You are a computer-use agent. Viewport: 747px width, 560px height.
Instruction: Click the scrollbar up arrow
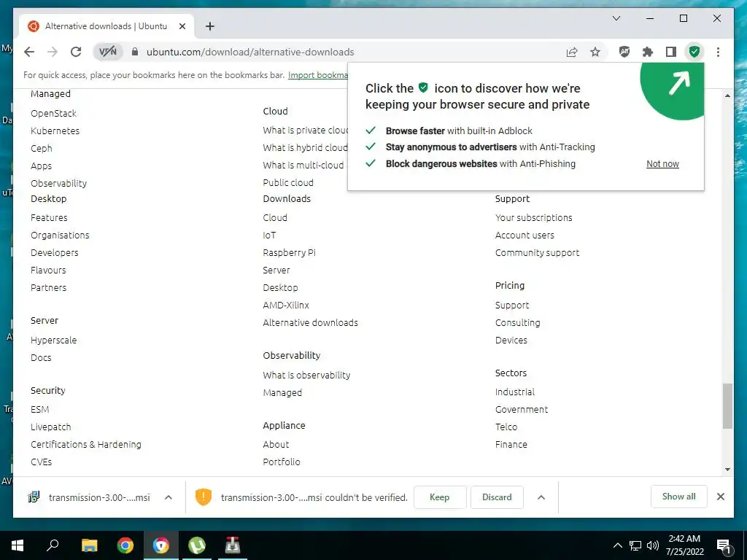727,96
